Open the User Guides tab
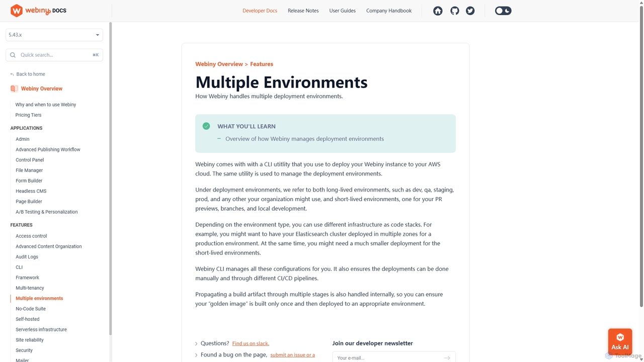This screenshot has width=644, height=362. click(342, 11)
